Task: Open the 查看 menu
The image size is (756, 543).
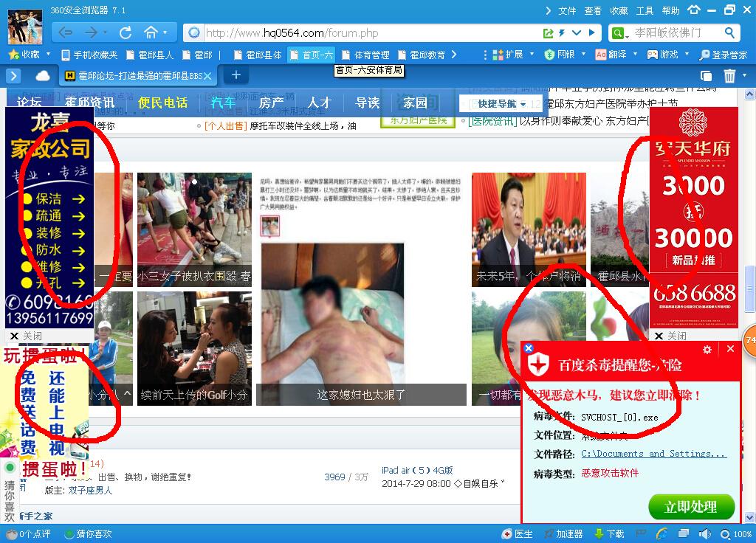Action: tap(593, 10)
